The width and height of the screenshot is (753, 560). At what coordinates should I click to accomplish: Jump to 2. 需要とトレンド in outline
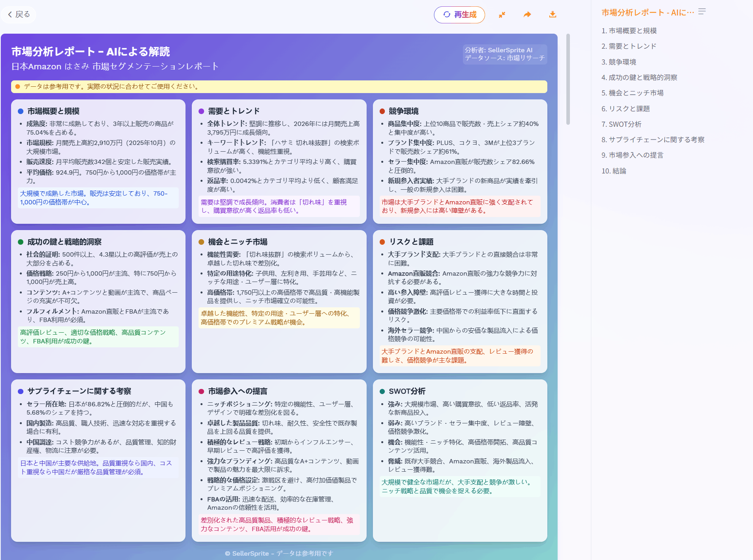629,46
